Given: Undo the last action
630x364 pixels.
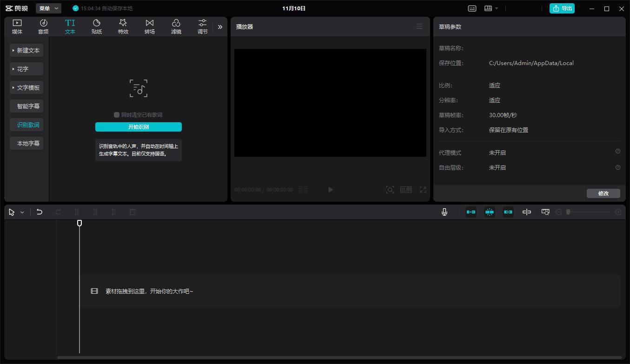Looking at the screenshot, I should pos(40,212).
